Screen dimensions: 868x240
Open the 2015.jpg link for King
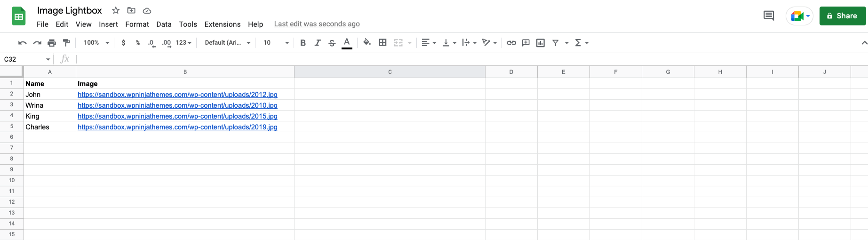(x=177, y=116)
